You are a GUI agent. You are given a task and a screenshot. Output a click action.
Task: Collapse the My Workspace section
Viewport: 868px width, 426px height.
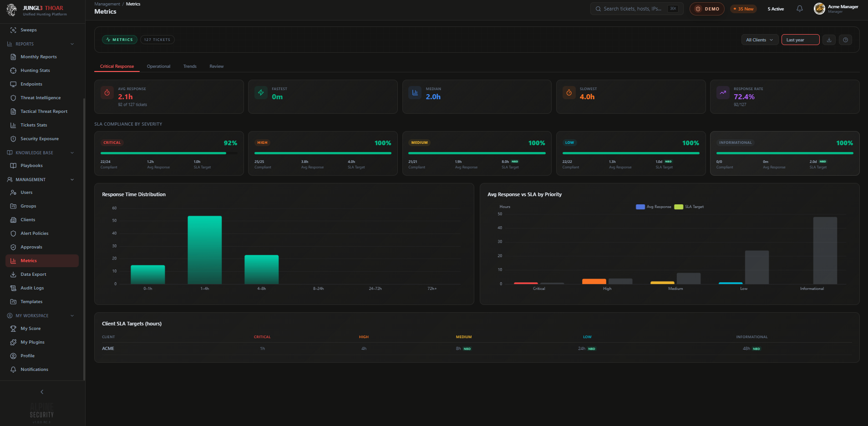tap(72, 316)
